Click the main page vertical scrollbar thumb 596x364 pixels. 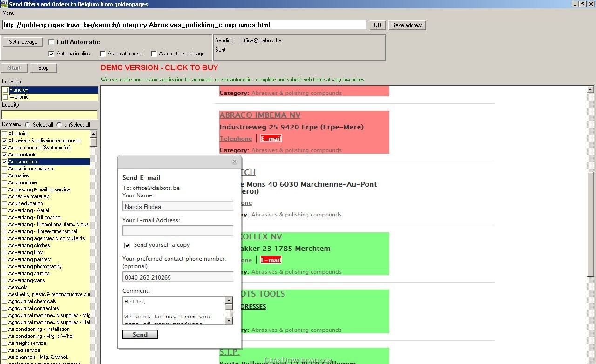[x=590, y=224]
